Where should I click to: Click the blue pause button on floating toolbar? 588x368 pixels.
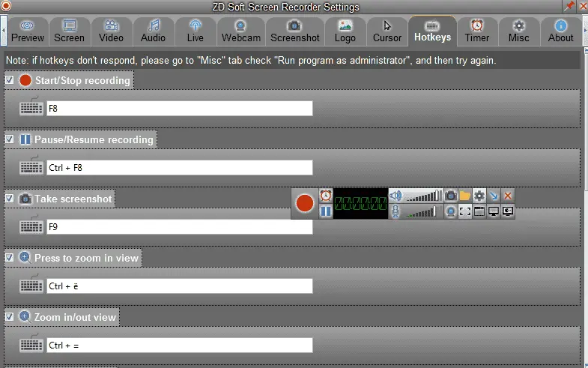326,211
